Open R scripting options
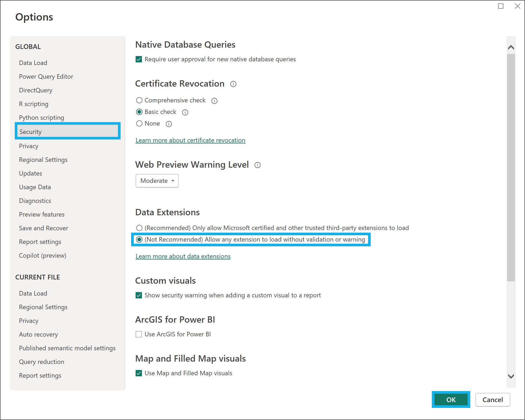 (x=34, y=104)
